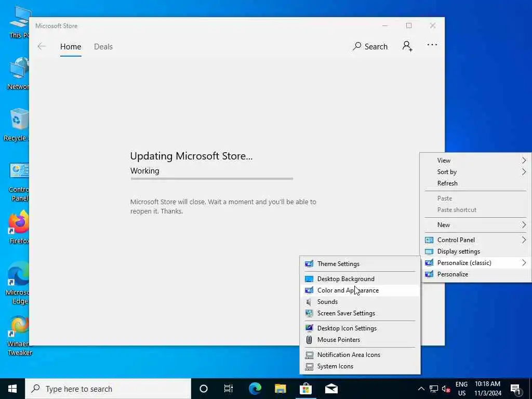The width and height of the screenshot is (532, 399).
Task: Click the ENG US language indicator
Action: click(461, 389)
